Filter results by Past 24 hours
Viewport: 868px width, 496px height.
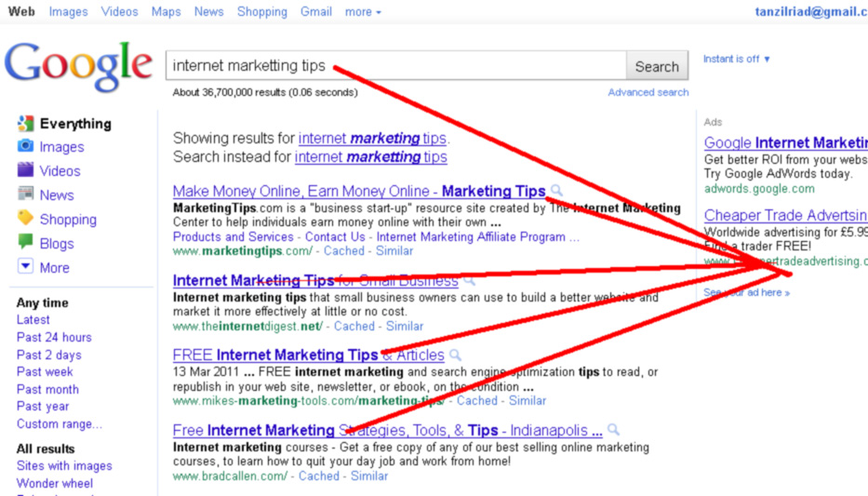(54, 337)
